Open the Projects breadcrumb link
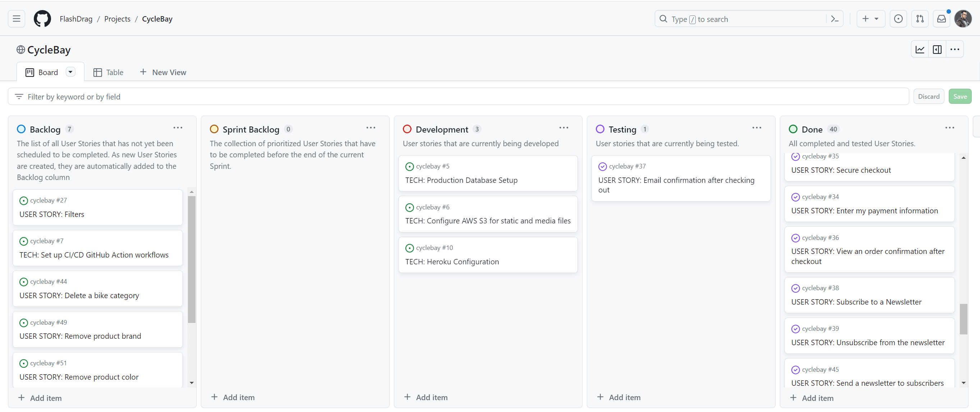The height and width of the screenshot is (412, 980). coord(117,19)
